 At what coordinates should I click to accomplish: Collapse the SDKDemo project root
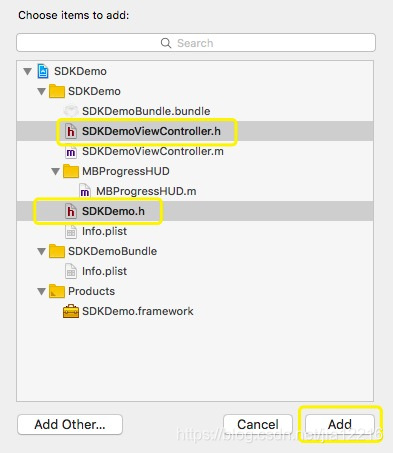tap(28, 71)
